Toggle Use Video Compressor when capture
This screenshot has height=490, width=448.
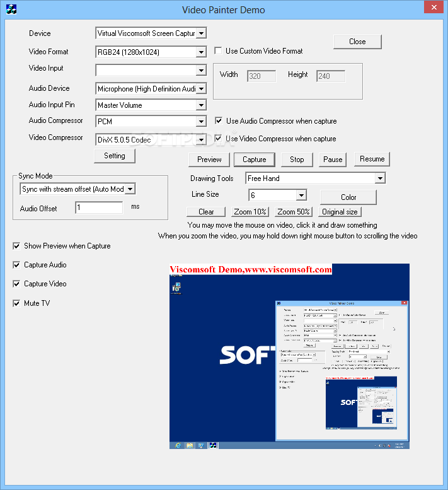pyautogui.click(x=218, y=138)
